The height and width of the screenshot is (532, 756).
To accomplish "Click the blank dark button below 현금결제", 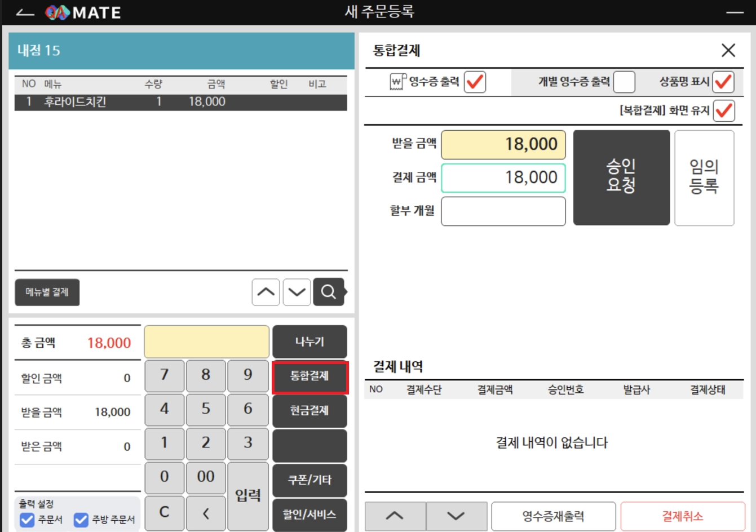I will 310,446.
